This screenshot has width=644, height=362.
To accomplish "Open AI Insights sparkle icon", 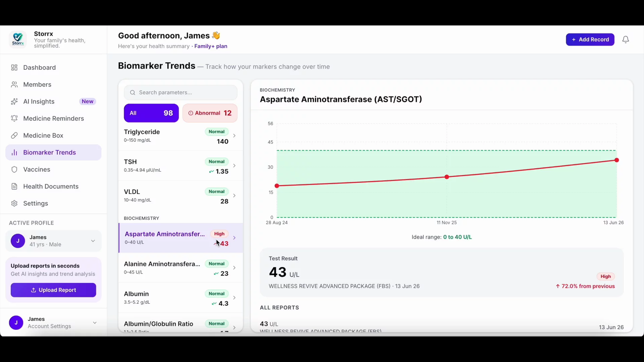I will 14,102.
